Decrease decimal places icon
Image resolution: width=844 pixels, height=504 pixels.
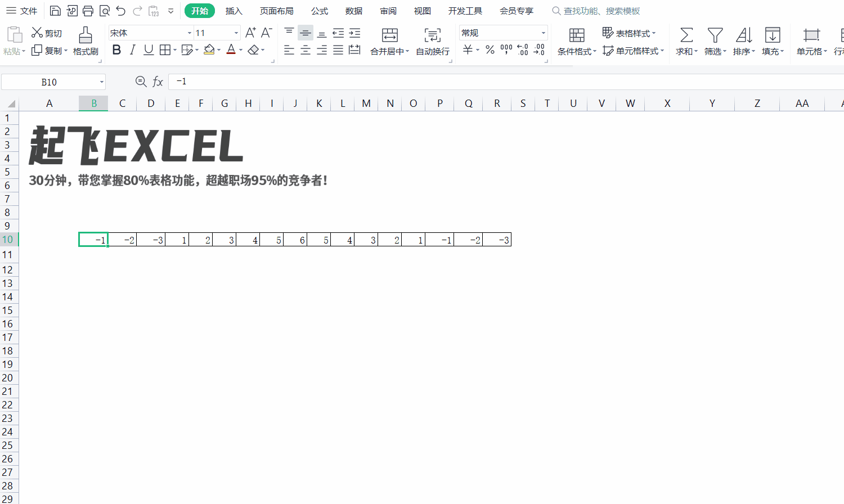tap(539, 50)
